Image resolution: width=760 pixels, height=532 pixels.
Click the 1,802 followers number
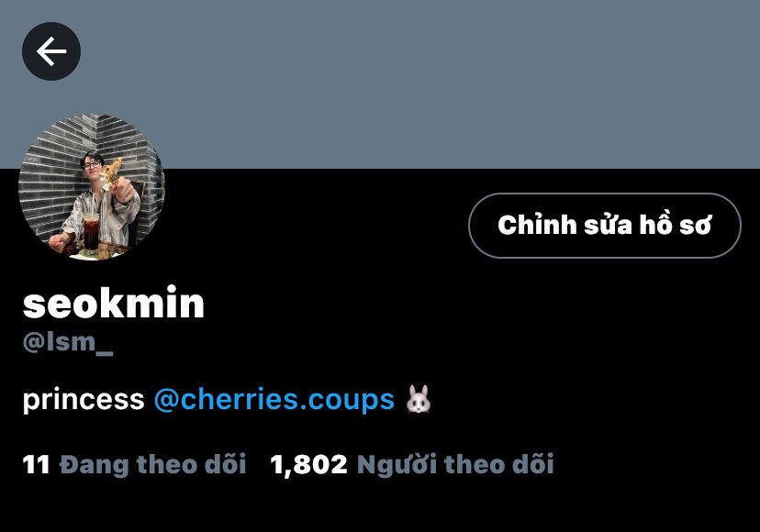[x=308, y=465]
